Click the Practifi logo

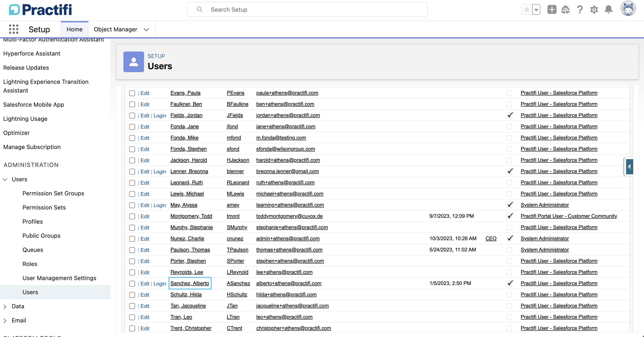(x=40, y=10)
